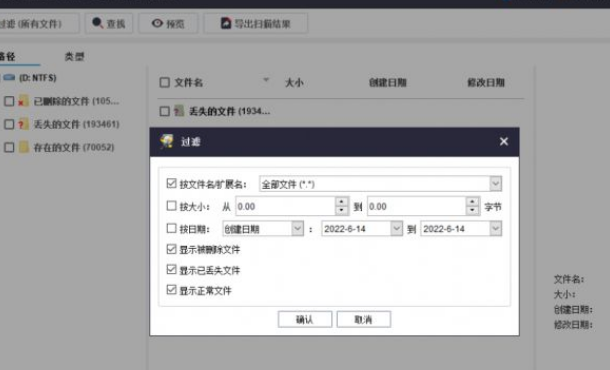Switch to the 路径 tab
Screen dimensions: 610x370
[8, 57]
